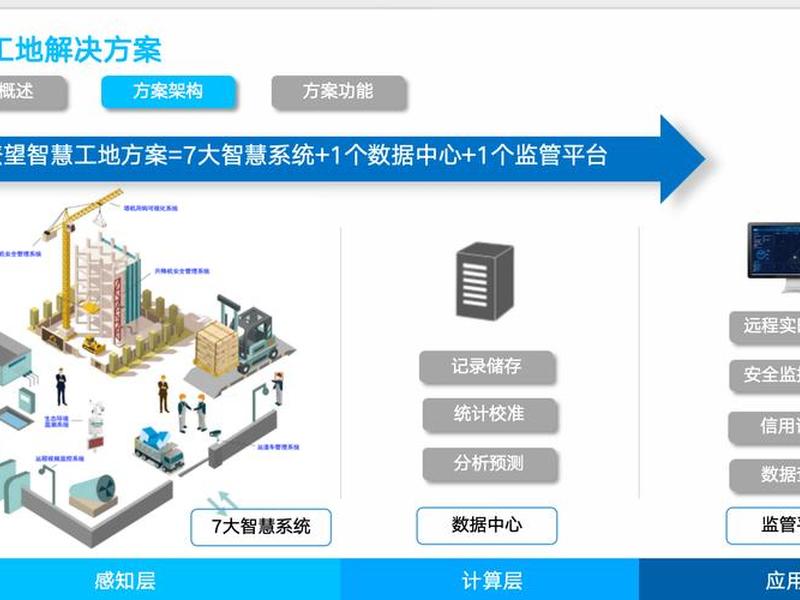Image resolution: width=800 pixels, height=600 pixels.
Task: Click the pallet of stacked boxes
Action: [216, 348]
